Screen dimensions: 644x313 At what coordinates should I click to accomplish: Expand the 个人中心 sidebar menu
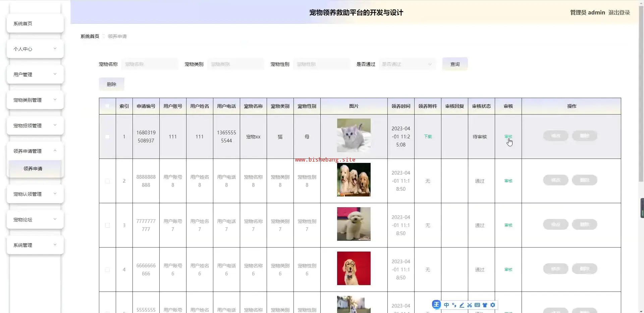tap(35, 49)
